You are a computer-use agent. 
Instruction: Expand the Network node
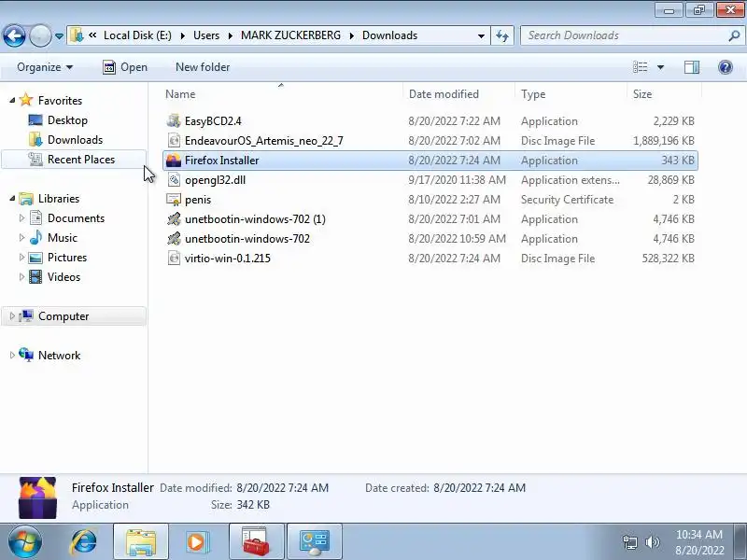[x=12, y=355]
